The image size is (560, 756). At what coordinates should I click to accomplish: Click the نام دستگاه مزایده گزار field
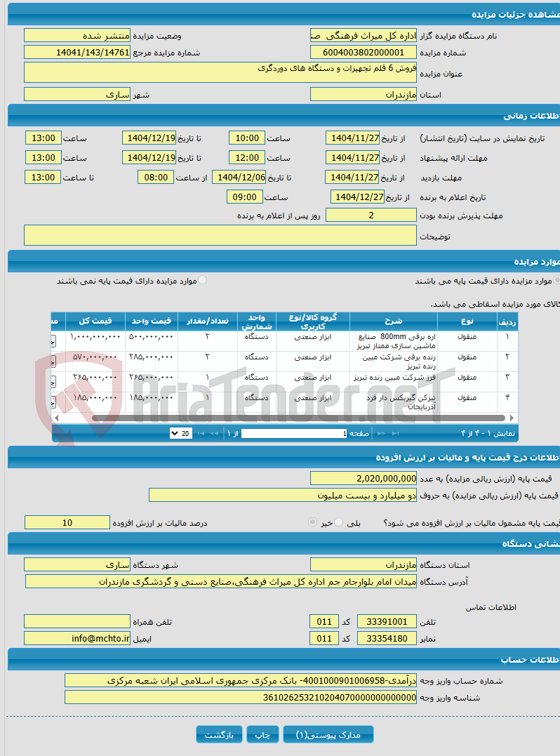tap(364, 35)
